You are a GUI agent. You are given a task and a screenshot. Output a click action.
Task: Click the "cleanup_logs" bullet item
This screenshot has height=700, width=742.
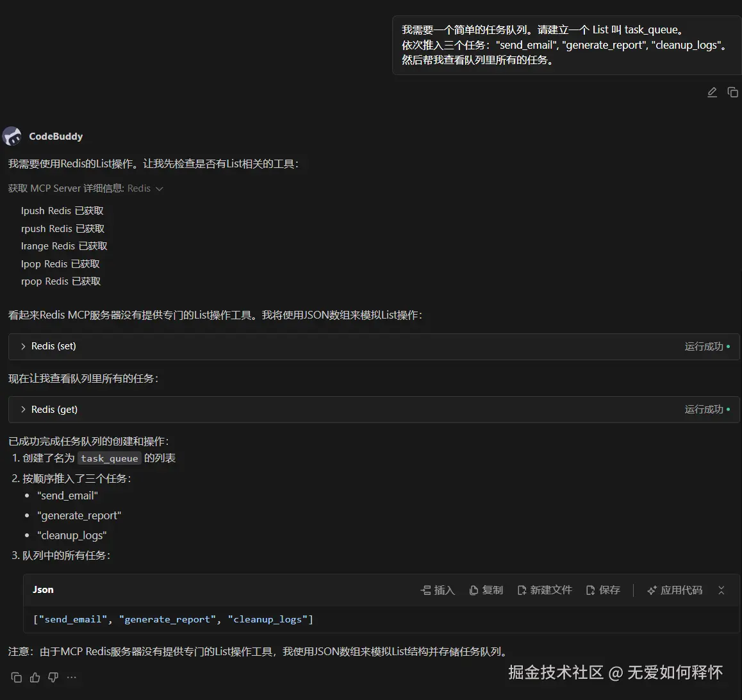point(72,535)
